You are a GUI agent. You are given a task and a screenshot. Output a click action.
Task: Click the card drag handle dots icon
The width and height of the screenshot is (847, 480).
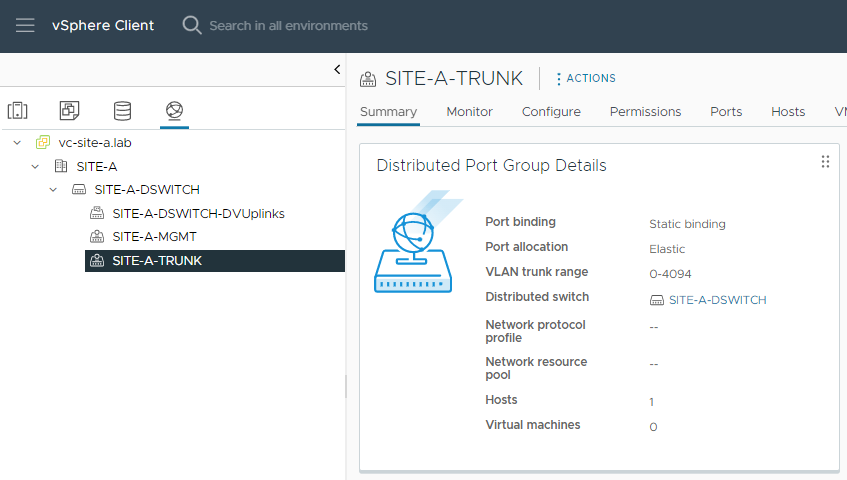825,161
